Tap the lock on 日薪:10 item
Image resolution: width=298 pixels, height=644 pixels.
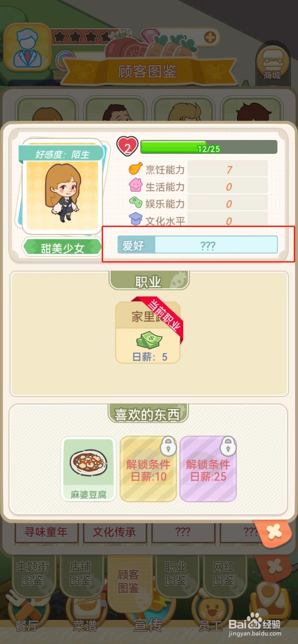tap(168, 446)
